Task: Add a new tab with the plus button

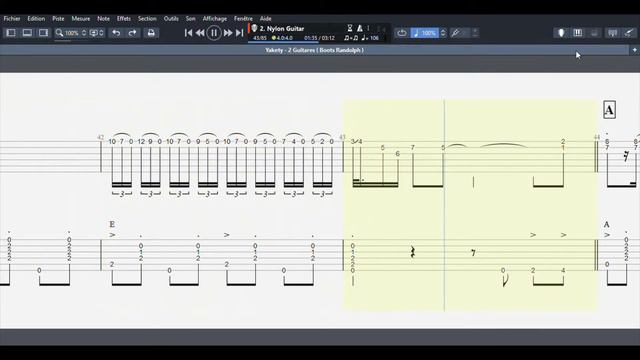Action: click(x=635, y=50)
